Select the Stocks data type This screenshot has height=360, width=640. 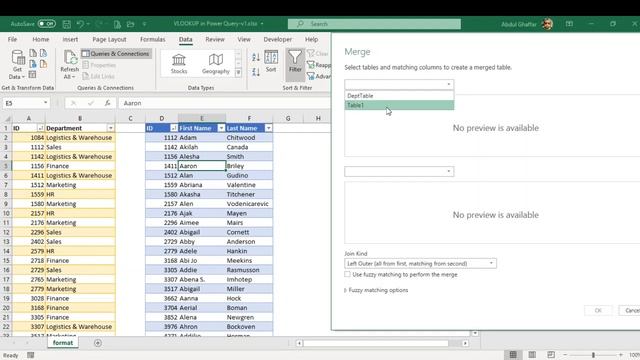tap(179, 64)
